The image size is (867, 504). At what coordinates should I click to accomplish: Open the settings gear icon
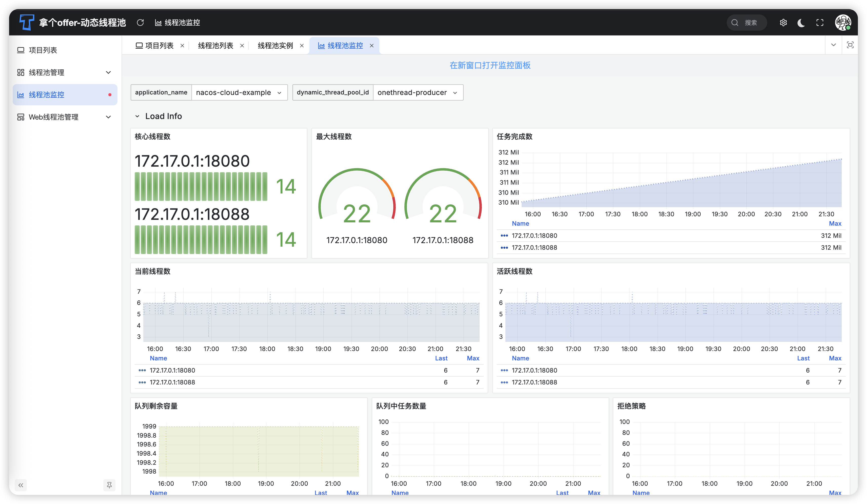(x=783, y=23)
